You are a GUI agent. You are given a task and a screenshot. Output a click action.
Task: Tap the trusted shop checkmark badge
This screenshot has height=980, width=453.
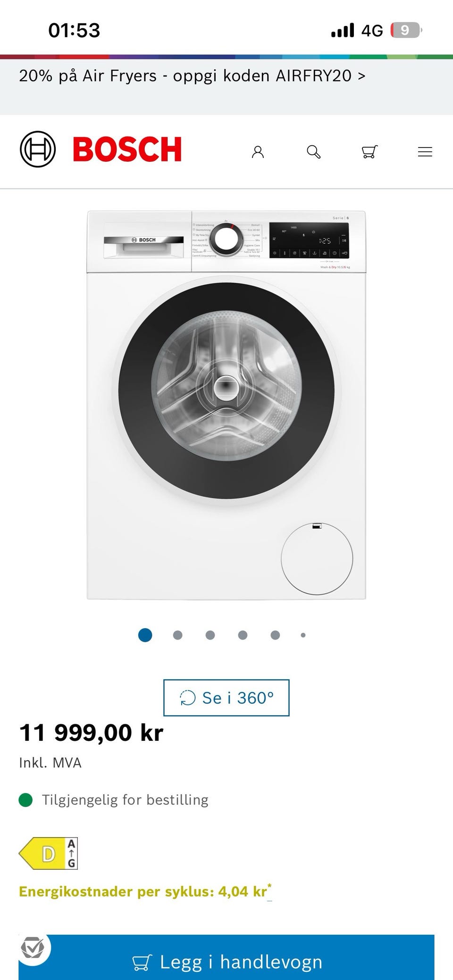[x=33, y=947]
